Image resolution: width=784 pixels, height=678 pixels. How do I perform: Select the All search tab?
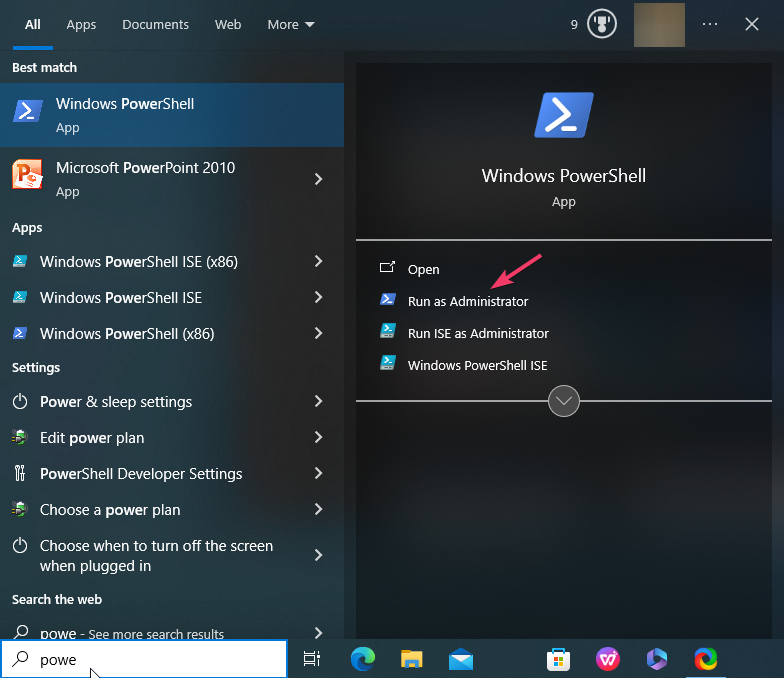click(32, 24)
